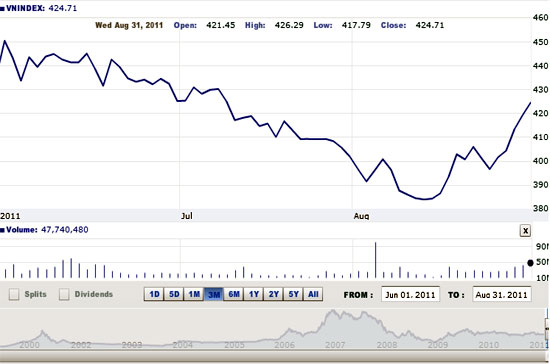550x364 pixels.
Task: Select the 1Y time range
Action: click(254, 294)
